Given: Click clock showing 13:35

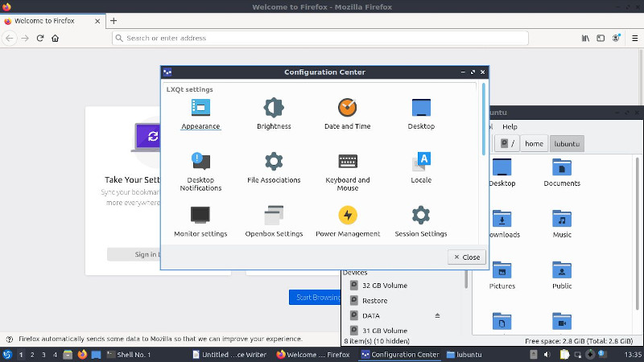Looking at the screenshot, I should coord(633,355).
